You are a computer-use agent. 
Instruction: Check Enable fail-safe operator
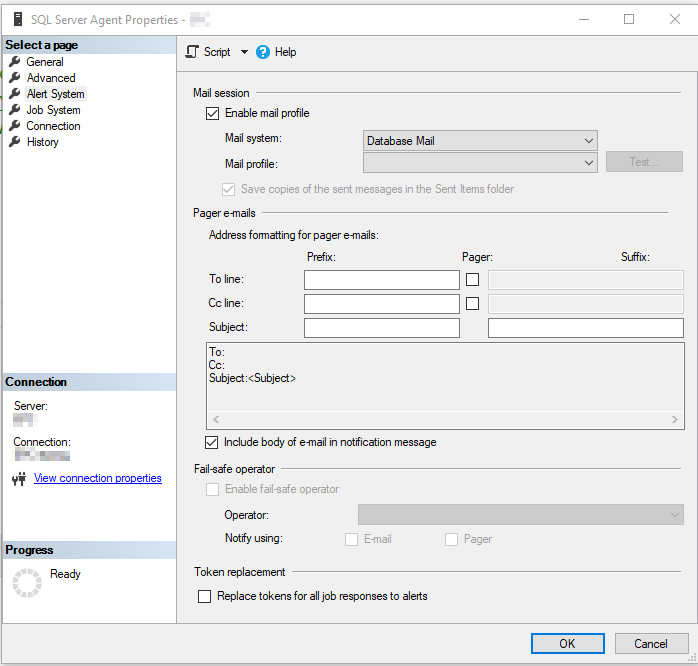tap(212, 490)
